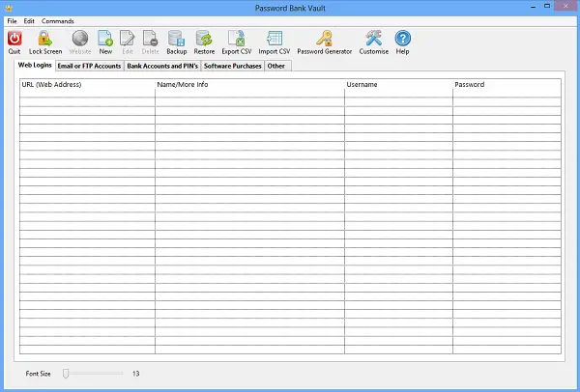
Task: Switch to the Software Purchases tab
Action: click(x=233, y=66)
